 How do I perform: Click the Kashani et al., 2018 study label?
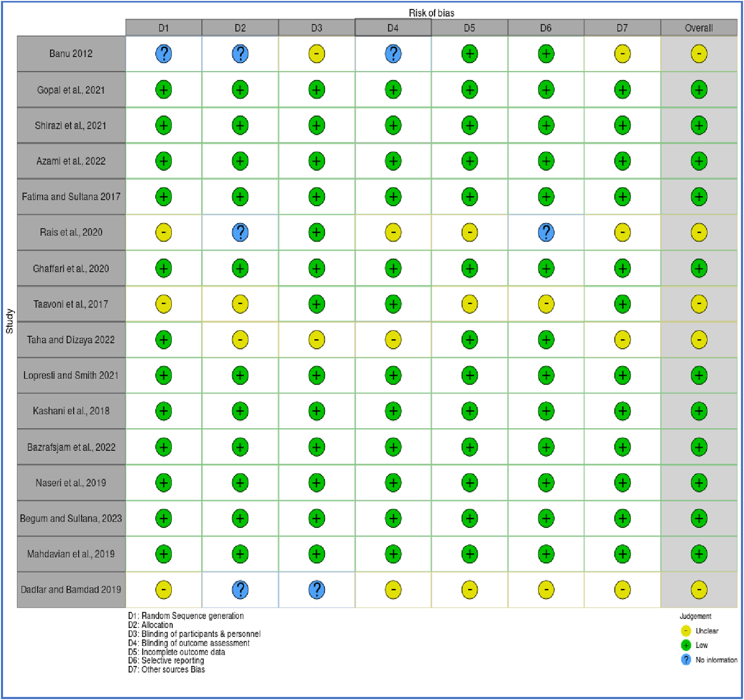71,411
